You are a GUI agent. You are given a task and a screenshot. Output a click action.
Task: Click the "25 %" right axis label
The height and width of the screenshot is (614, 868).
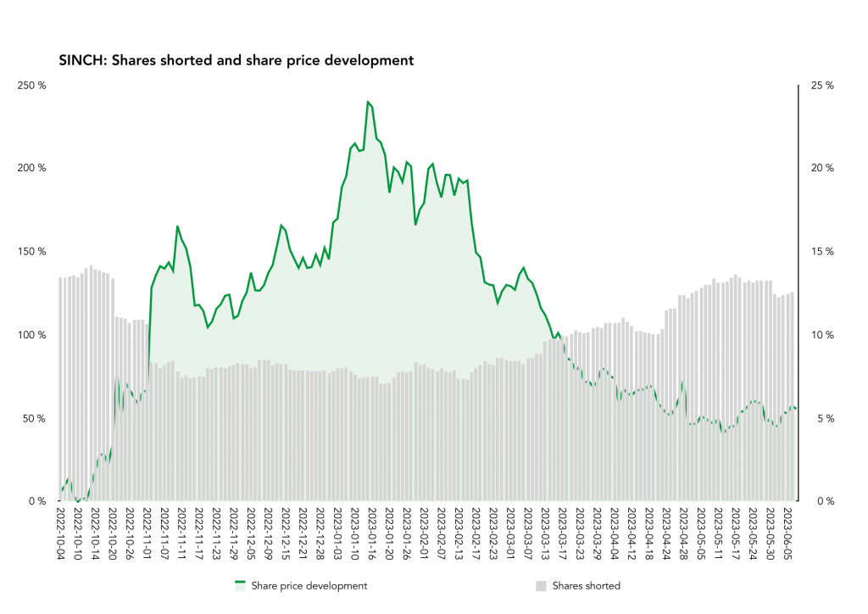tap(822, 86)
